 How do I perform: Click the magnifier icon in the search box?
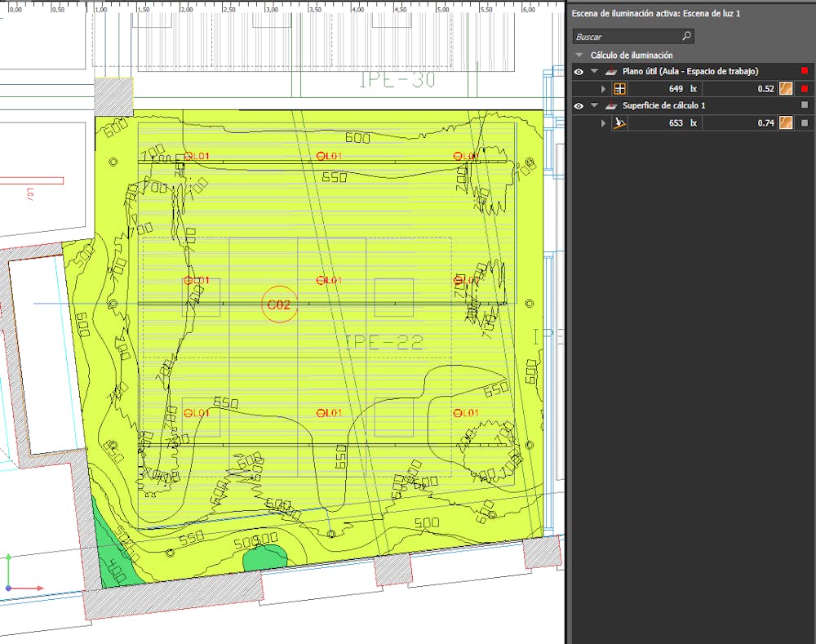(685, 36)
